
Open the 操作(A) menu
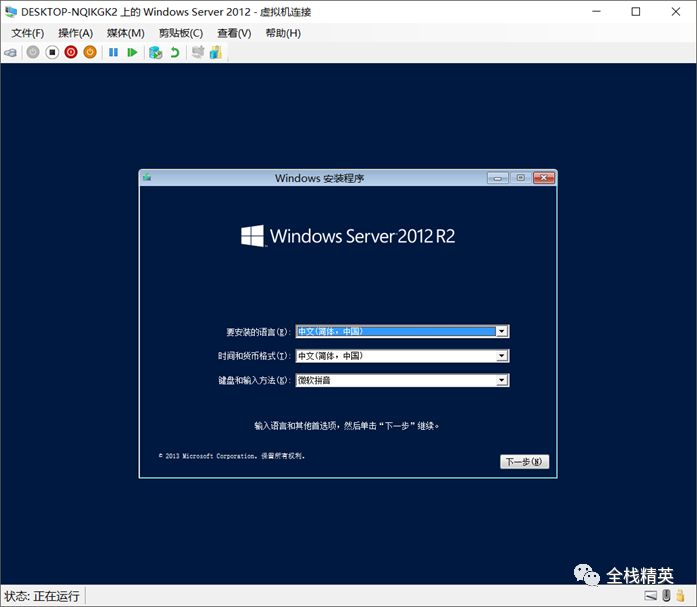point(76,33)
